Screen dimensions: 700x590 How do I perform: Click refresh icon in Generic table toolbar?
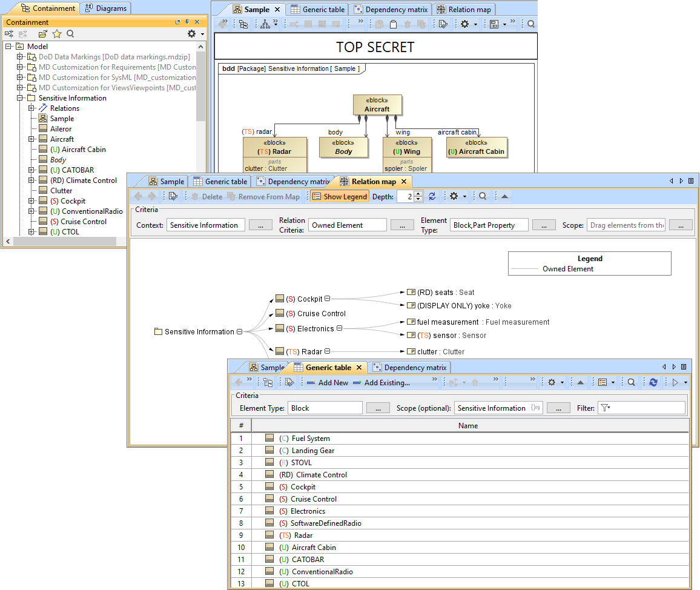point(653,382)
